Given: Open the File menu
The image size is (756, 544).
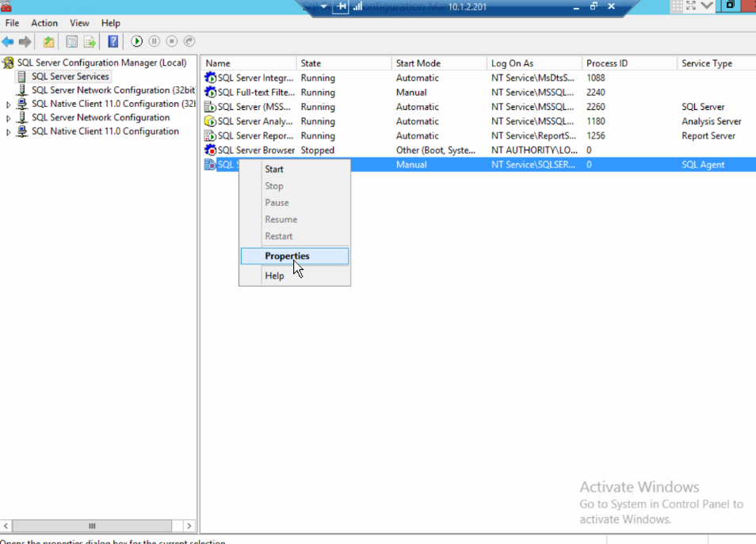Looking at the screenshot, I should click(12, 23).
